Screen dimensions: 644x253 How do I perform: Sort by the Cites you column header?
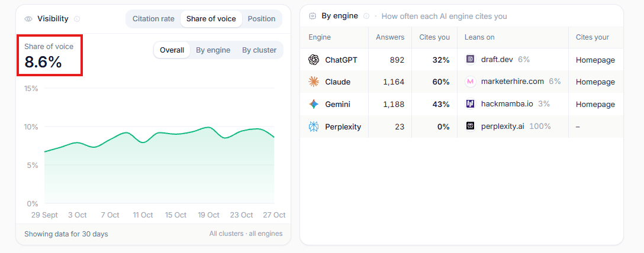tap(434, 37)
